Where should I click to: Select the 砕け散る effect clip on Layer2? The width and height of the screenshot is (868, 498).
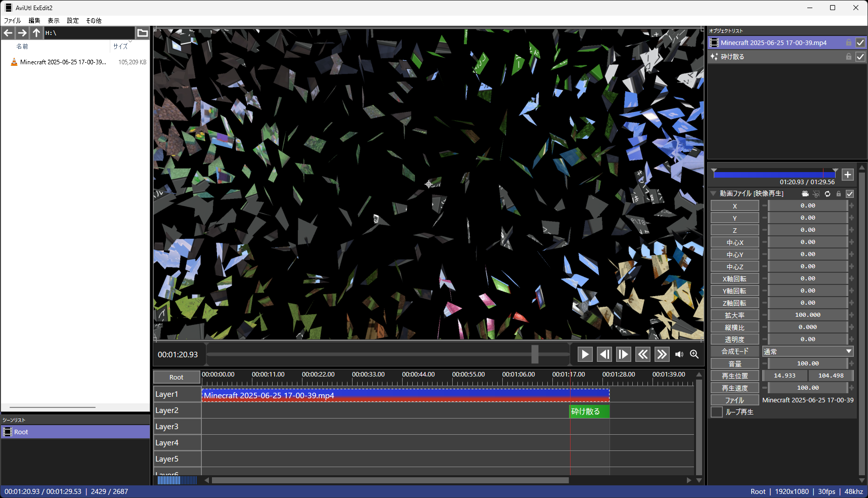point(589,411)
